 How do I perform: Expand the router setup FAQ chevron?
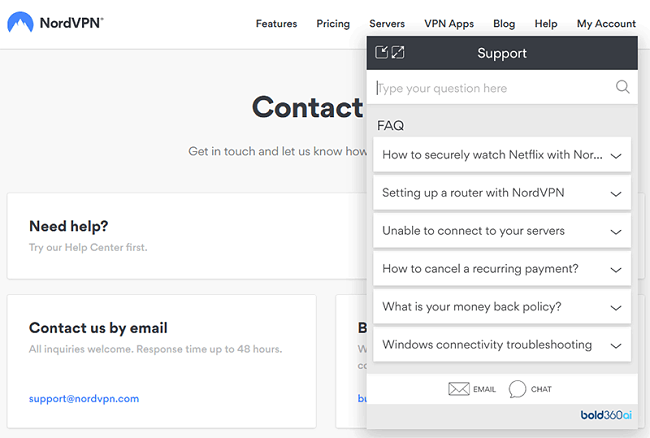point(616,194)
